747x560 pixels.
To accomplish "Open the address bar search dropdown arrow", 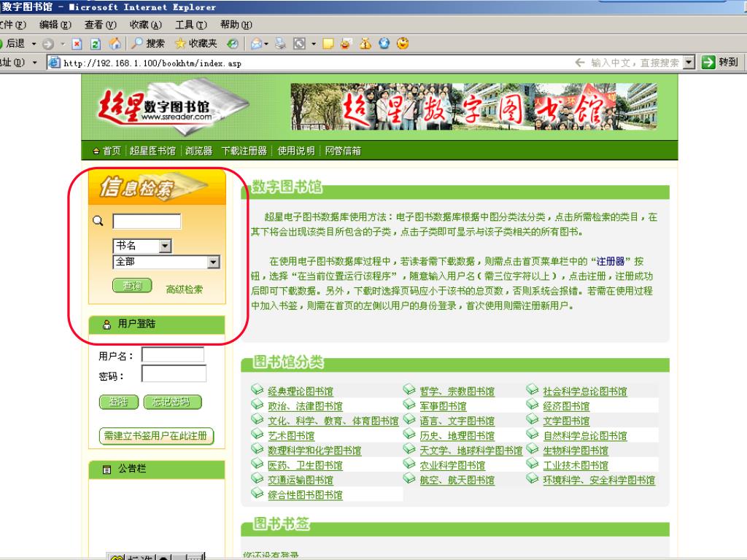I will 689,63.
